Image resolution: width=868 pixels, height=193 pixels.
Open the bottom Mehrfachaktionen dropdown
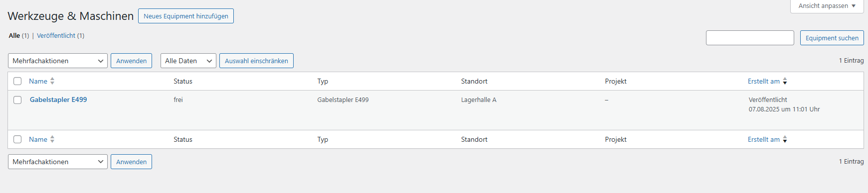[58, 162]
